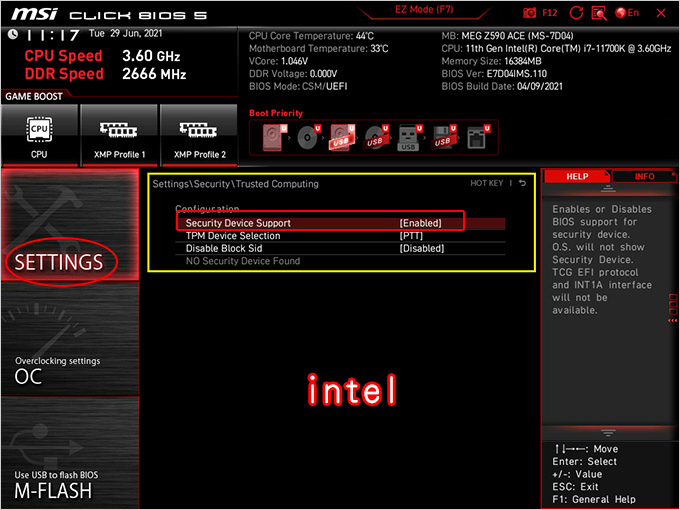The image size is (680, 510).
Task: Select the Security Device Support row label
Action: [x=238, y=223]
